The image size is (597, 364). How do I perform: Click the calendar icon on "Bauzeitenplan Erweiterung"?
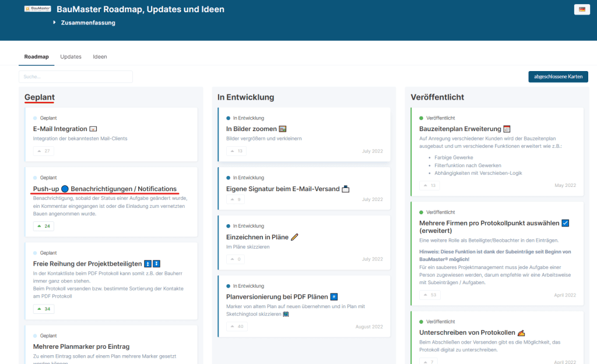tap(505, 129)
